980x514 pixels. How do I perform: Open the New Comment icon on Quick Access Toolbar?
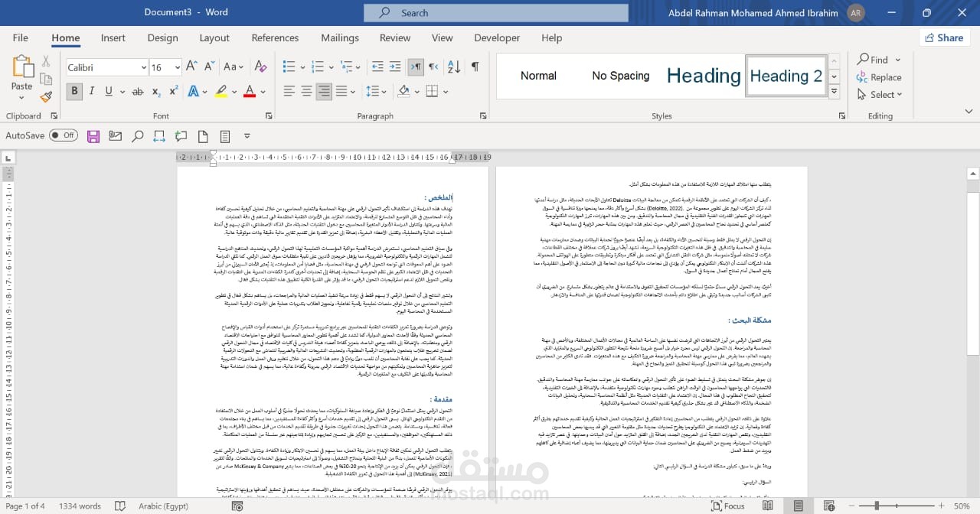181,135
